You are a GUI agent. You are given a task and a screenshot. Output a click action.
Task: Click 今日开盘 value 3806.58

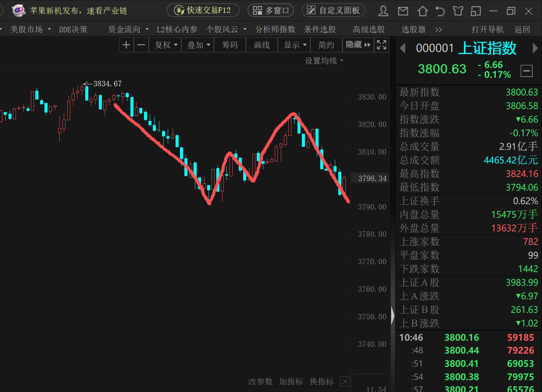pyautogui.click(x=522, y=106)
